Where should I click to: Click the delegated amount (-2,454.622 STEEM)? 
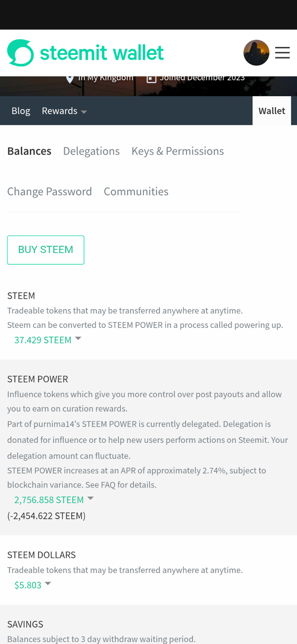pyautogui.click(x=46, y=516)
